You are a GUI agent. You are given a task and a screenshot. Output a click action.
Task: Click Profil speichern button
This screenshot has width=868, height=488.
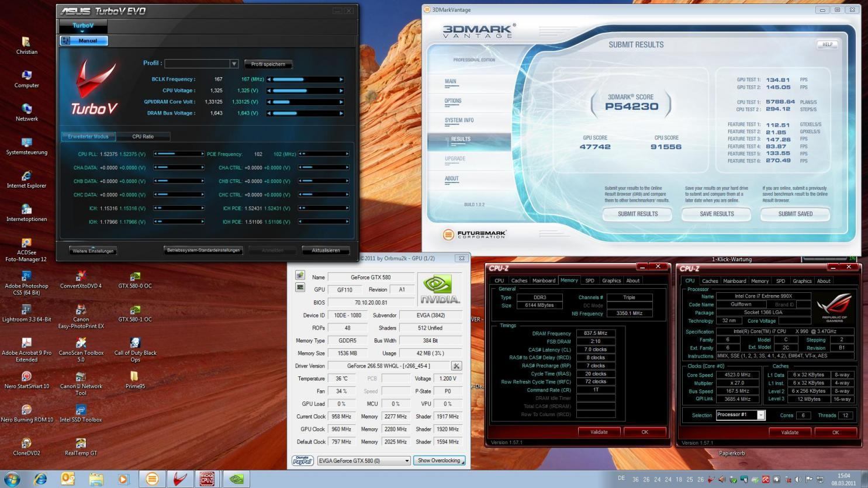(x=268, y=64)
